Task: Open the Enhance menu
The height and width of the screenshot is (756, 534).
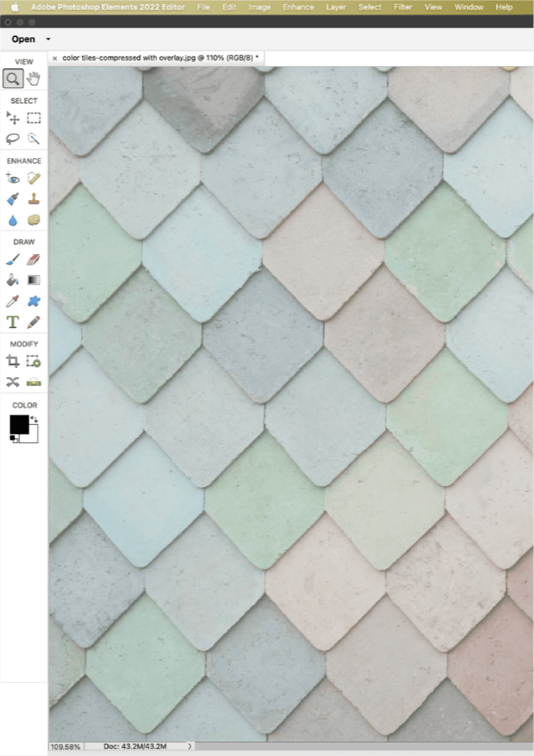Action: (298, 7)
